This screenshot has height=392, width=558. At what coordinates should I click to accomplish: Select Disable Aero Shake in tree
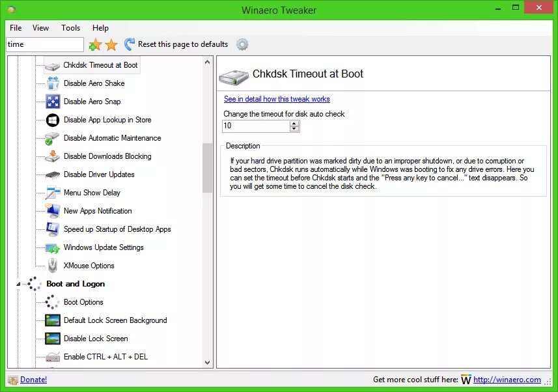pos(94,83)
